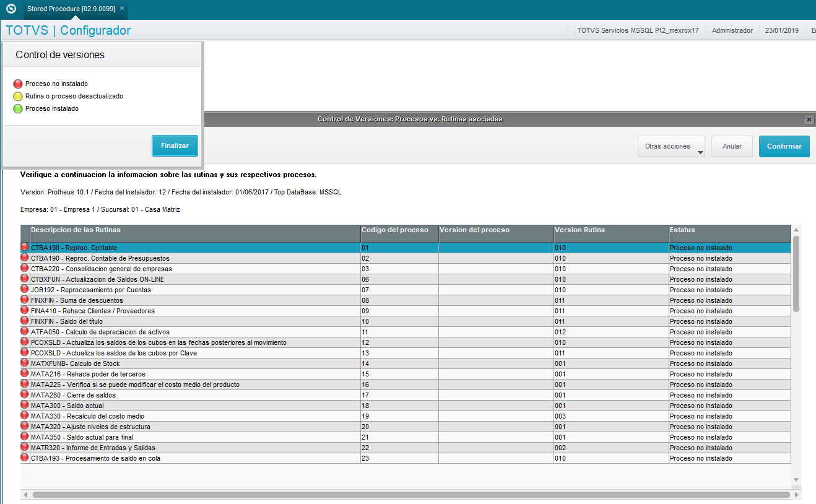The height and width of the screenshot is (504, 816).
Task: Click process code cell '14'
Action: [x=399, y=363]
